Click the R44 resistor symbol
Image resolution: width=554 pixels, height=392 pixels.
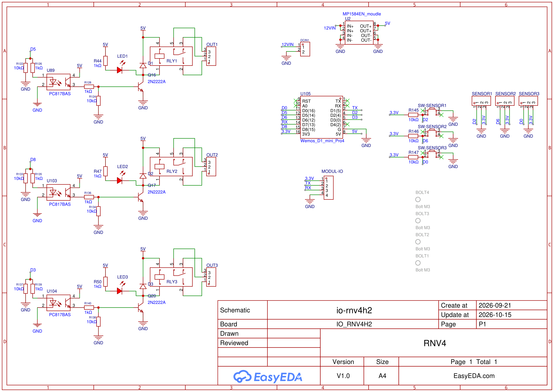pos(105,61)
